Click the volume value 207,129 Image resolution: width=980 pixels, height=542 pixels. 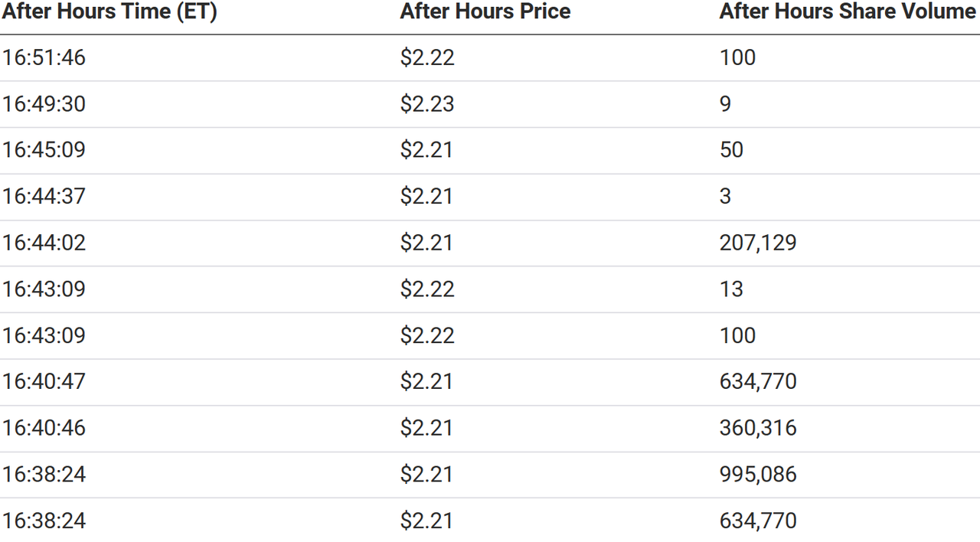pos(758,243)
